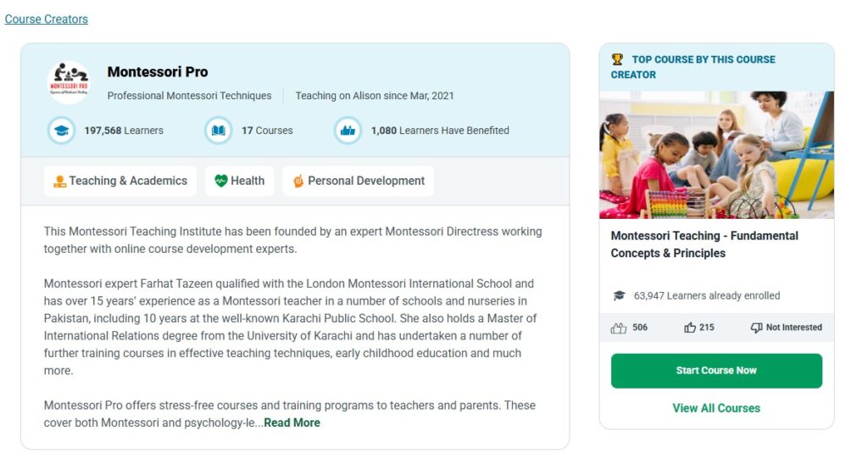Click the Montessori Teaching - Fundamental Concepts title
Image resolution: width=868 pixels, height=476 pixels.
coord(704,244)
